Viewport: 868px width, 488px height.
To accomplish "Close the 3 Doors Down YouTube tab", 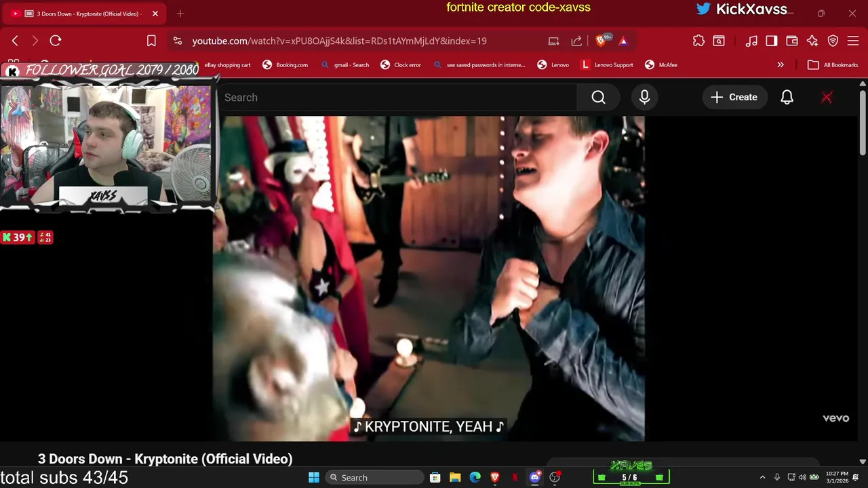I will (x=155, y=14).
